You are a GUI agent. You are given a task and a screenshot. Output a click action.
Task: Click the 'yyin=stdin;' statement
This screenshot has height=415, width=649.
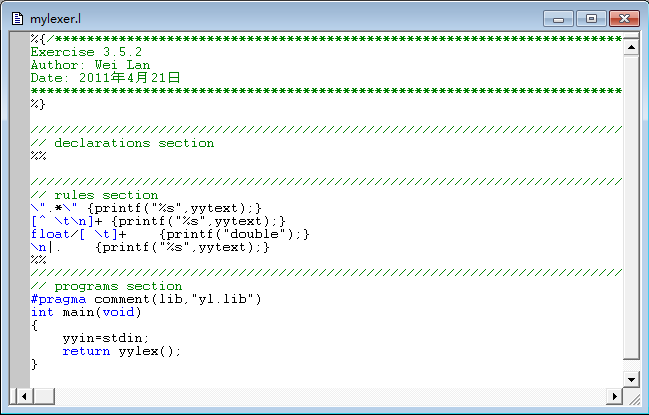(x=106, y=338)
